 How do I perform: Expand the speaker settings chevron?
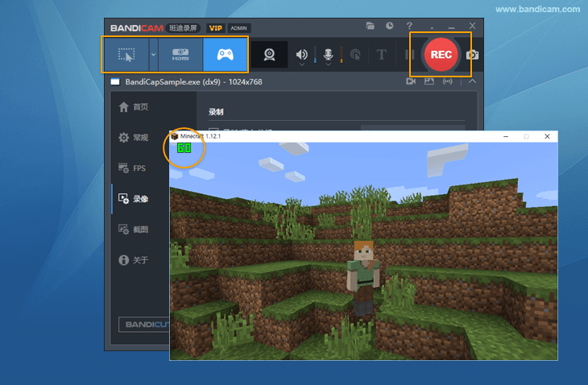point(302,65)
